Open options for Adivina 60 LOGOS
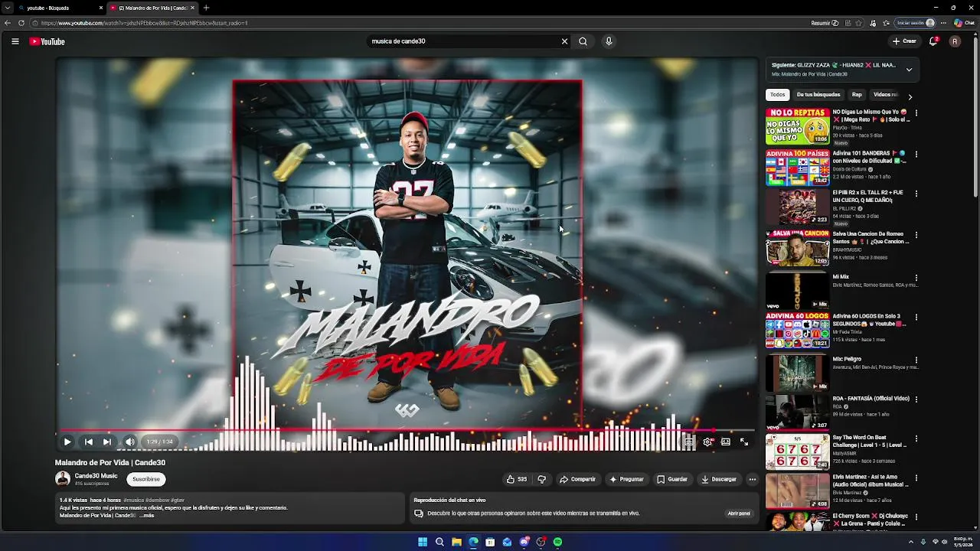980x551 pixels. tap(916, 318)
